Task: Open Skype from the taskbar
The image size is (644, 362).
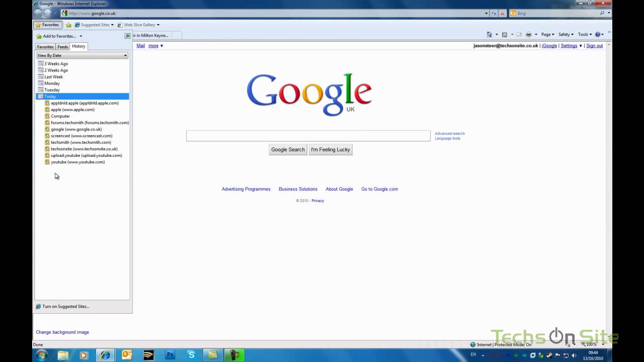Action: point(191,355)
